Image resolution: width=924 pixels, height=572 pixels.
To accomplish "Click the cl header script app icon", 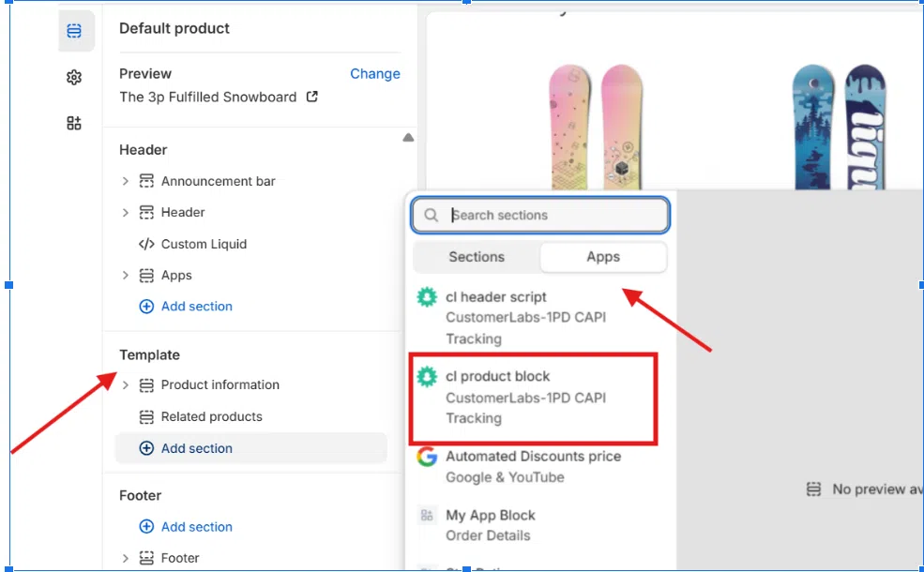I will [428, 297].
